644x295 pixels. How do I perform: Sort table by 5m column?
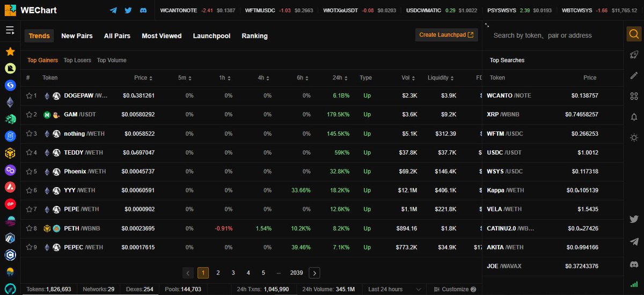coord(186,78)
